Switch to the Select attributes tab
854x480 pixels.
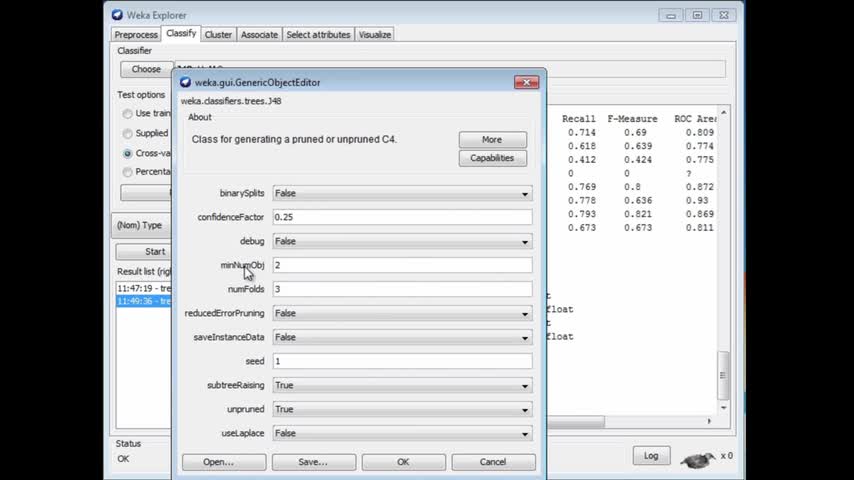click(318, 34)
